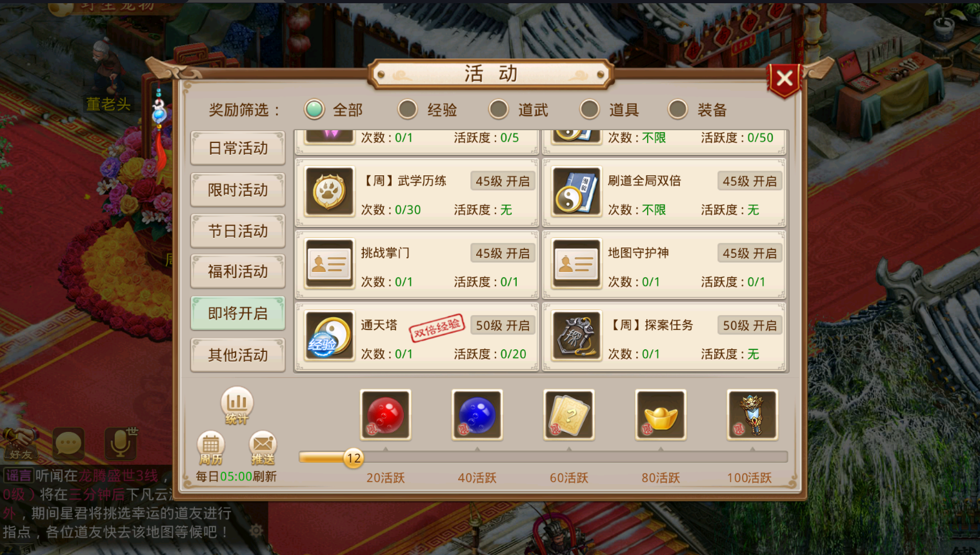Open the 刷道全局双倍 activity icon

point(576,191)
